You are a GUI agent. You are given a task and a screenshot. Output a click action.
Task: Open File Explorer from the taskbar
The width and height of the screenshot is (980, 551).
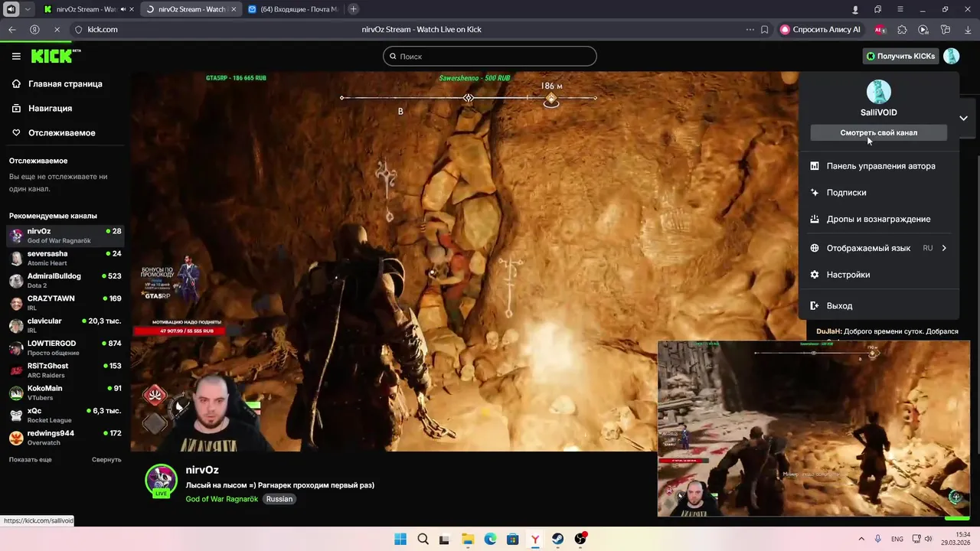tap(468, 539)
